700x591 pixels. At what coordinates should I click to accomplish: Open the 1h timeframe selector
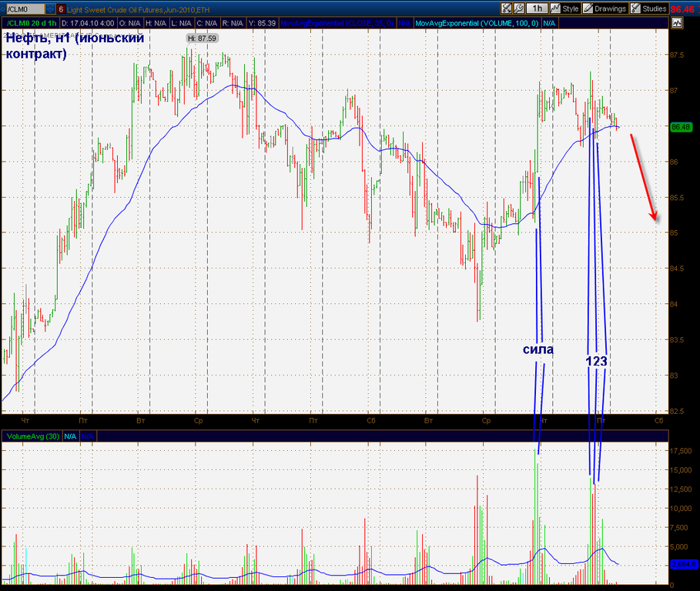click(x=537, y=8)
